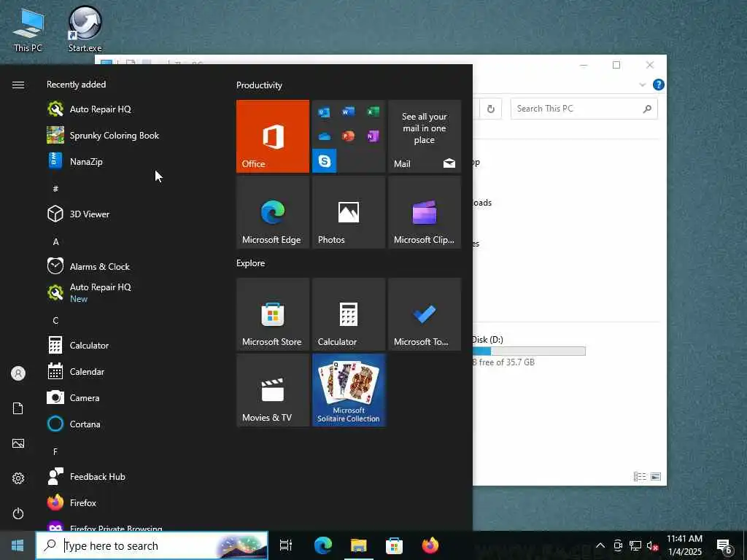Open Pictures from Start sidebar

18,444
